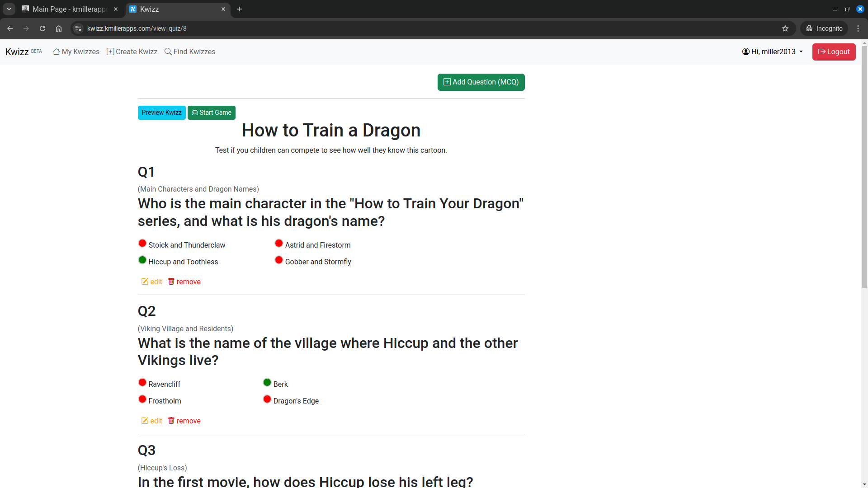Image resolution: width=868 pixels, height=488 pixels.
Task: Click the green dot beside Berk
Action: (267, 383)
